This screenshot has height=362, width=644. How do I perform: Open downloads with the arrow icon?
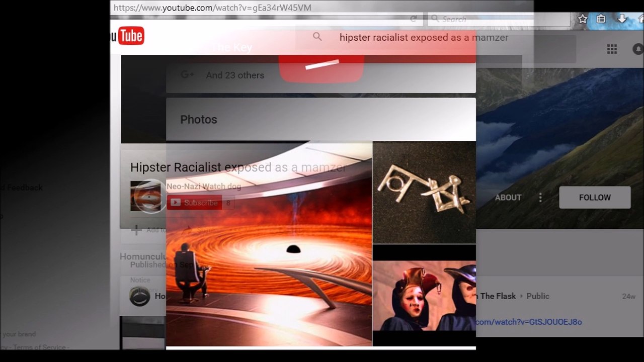point(622,19)
